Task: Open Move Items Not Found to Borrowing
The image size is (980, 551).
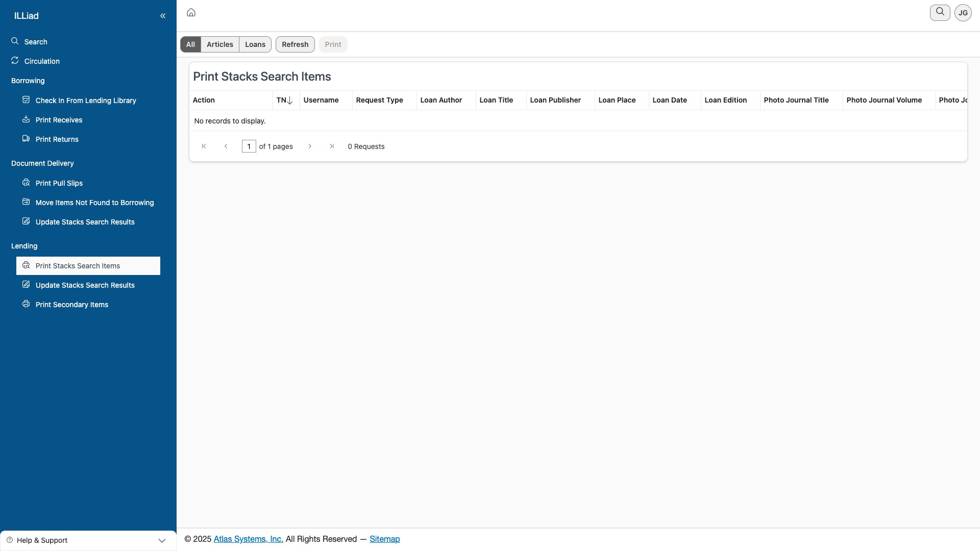Action: 94,203
